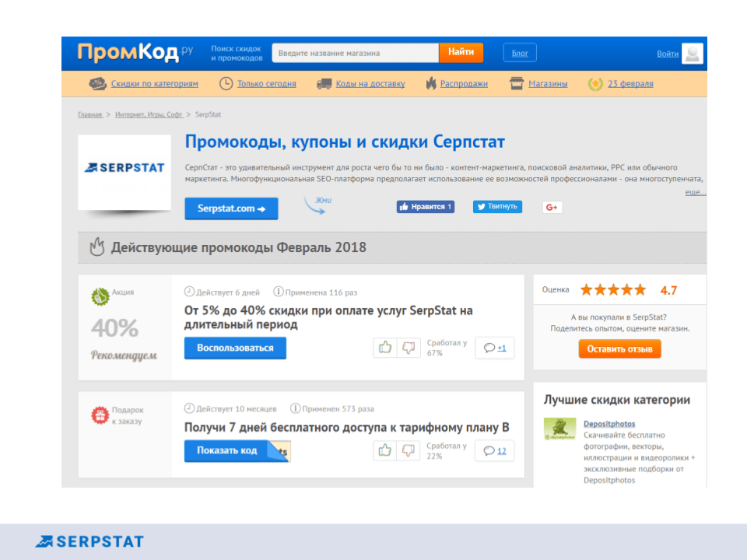Open the Блог link

pos(520,53)
